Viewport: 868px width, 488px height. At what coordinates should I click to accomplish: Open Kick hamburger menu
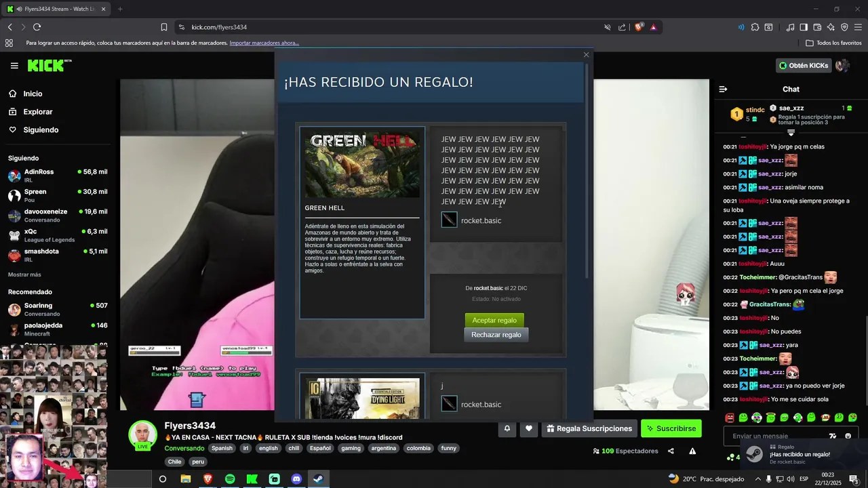(x=14, y=66)
